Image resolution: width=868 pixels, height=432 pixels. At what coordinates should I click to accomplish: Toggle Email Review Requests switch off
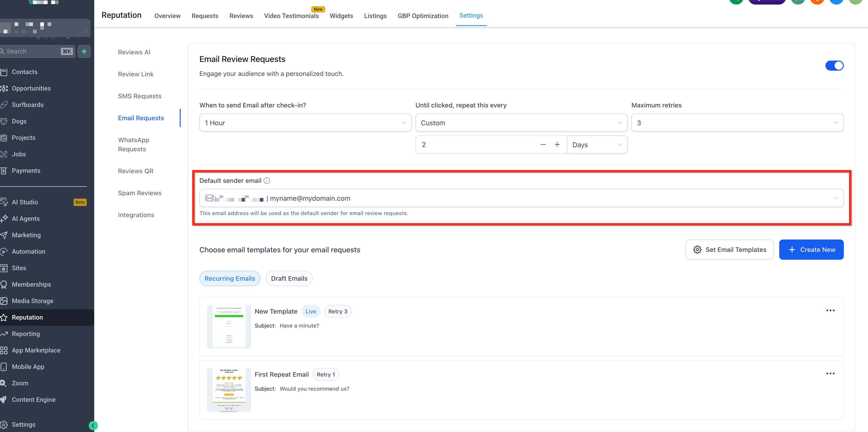[x=834, y=66]
